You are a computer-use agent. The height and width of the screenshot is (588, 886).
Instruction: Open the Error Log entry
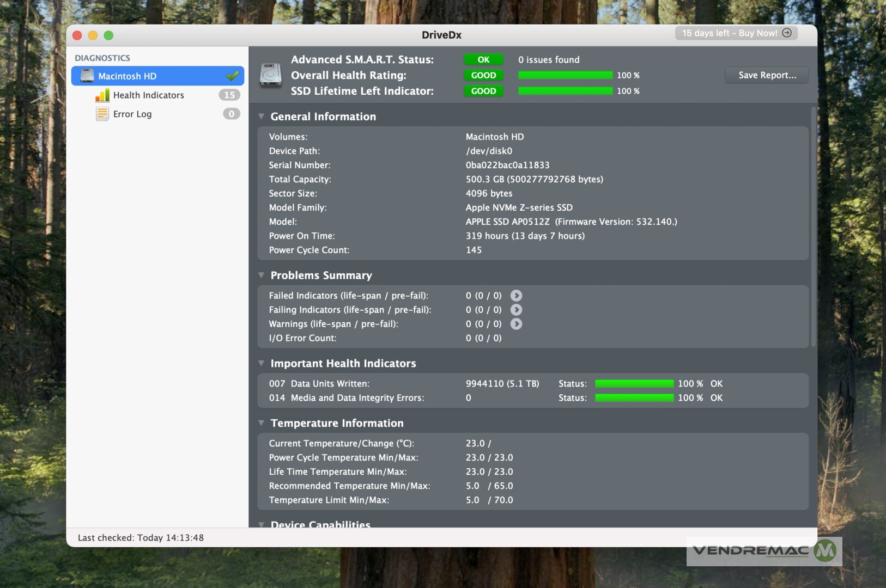coord(132,114)
